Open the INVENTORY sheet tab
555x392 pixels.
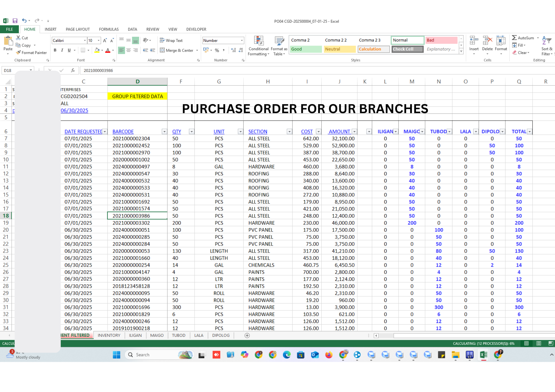[109, 335]
